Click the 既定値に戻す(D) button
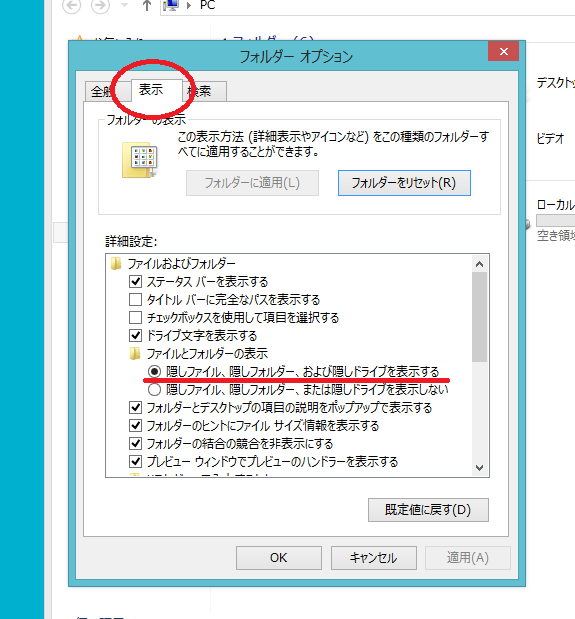 (x=428, y=510)
